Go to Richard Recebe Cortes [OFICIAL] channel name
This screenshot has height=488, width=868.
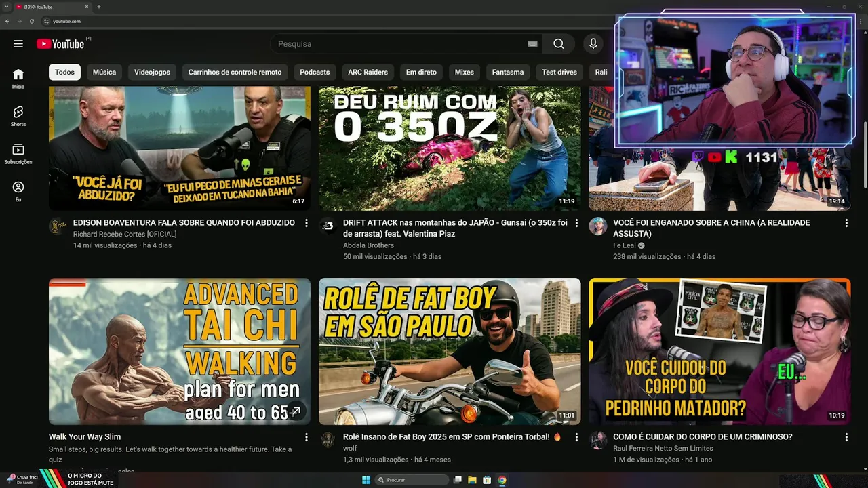point(125,234)
